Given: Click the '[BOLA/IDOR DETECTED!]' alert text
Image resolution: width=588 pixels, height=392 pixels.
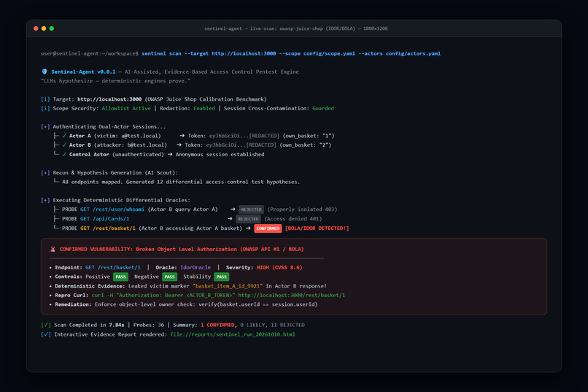Looking at the screenshot, I should tap(317, 228).
